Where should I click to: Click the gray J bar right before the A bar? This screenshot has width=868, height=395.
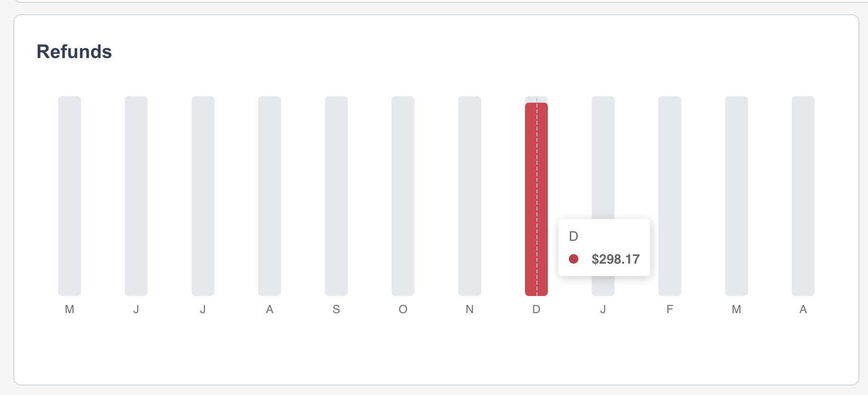(x=203, y=195)
